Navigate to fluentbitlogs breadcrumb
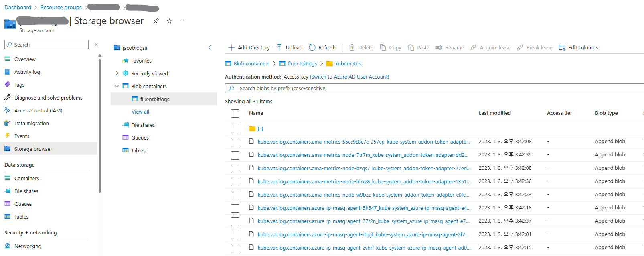644x256 pixels. pos(302,63)
